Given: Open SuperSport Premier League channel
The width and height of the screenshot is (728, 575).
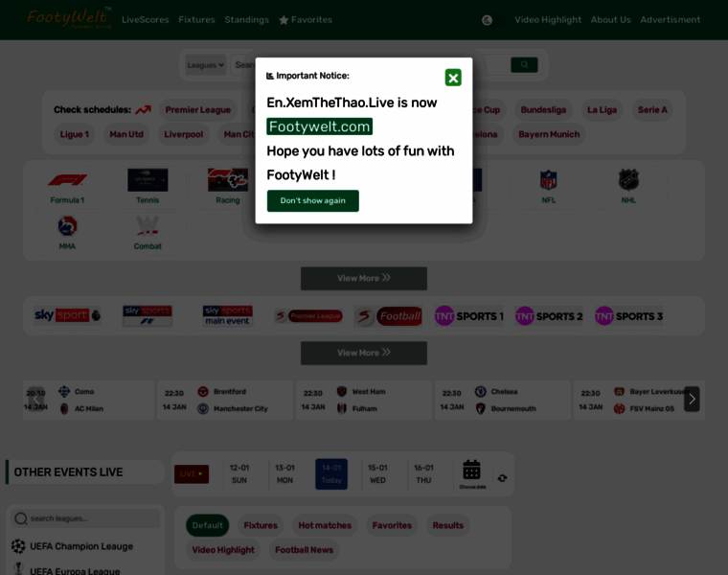Looking at the screenshot, I should tap(308, 316).
